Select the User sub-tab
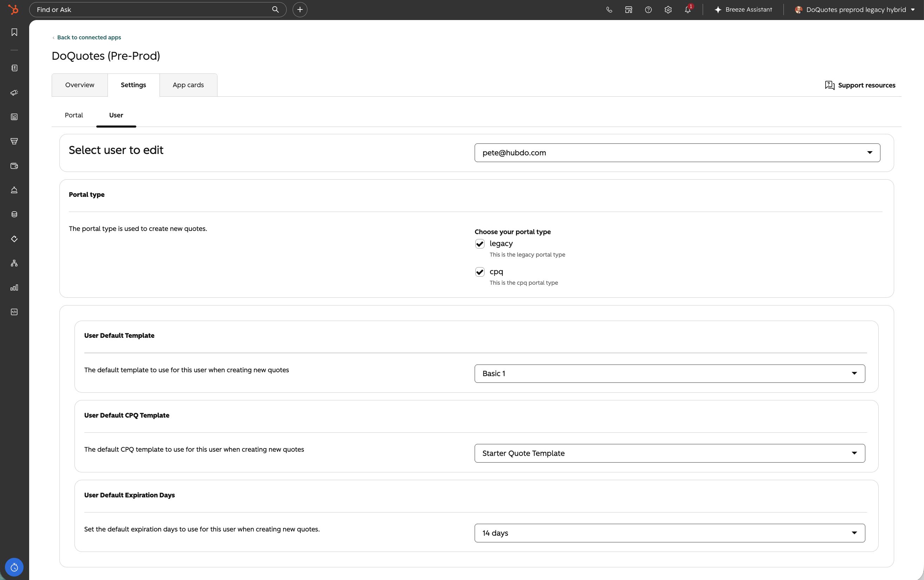924x580 pixels. pyautogui.click(x=116, y=115)
